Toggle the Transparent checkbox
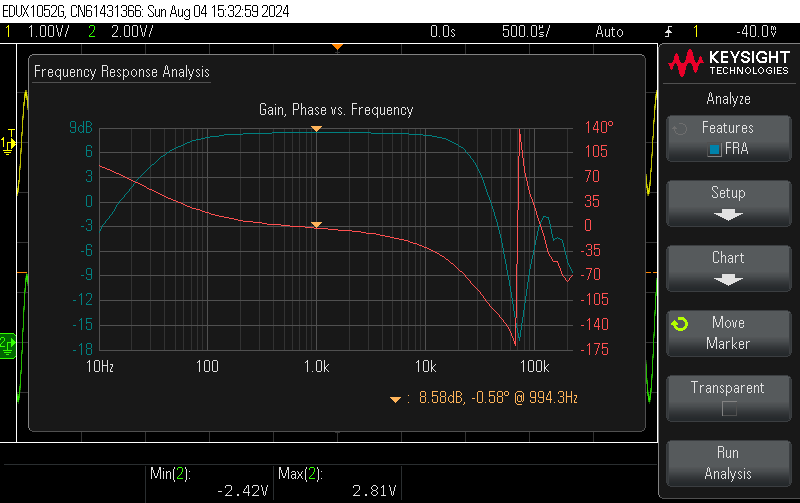Image resolution: width=800 pixels, height=503 pixels. click(729, 409)
